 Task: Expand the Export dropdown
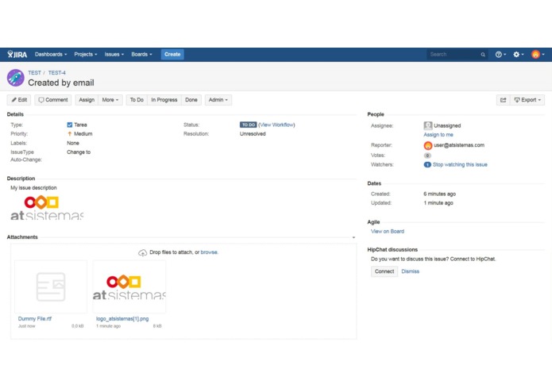527,100
